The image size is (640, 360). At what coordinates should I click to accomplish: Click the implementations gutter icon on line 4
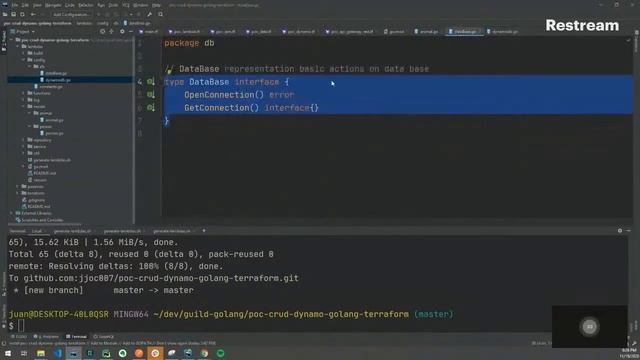[151, 82]
